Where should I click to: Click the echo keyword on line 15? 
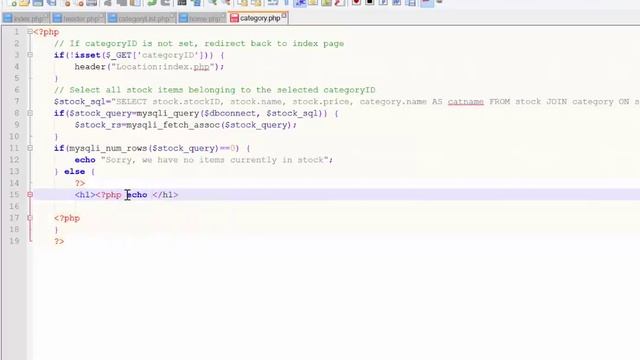[x=137, y=195]
